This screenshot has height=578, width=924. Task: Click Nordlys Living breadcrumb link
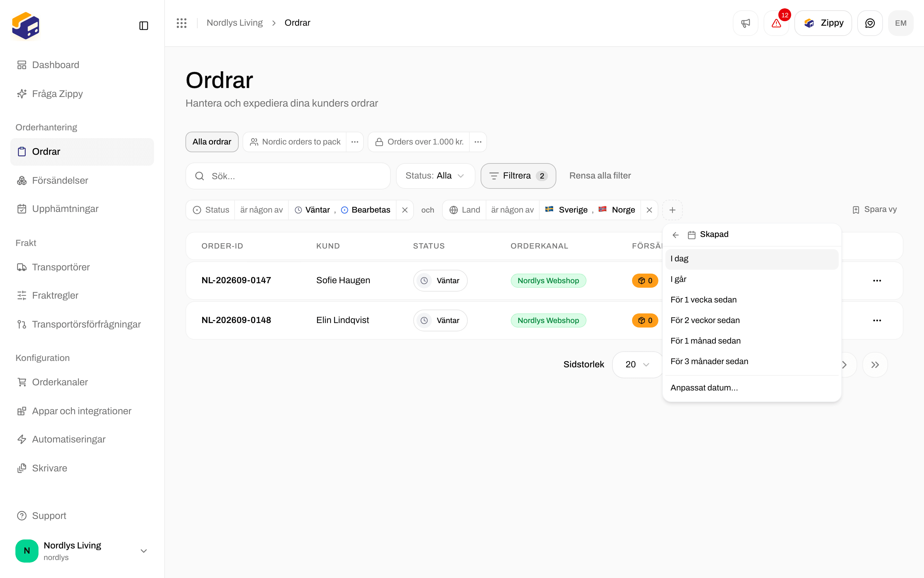coord(235,23)
